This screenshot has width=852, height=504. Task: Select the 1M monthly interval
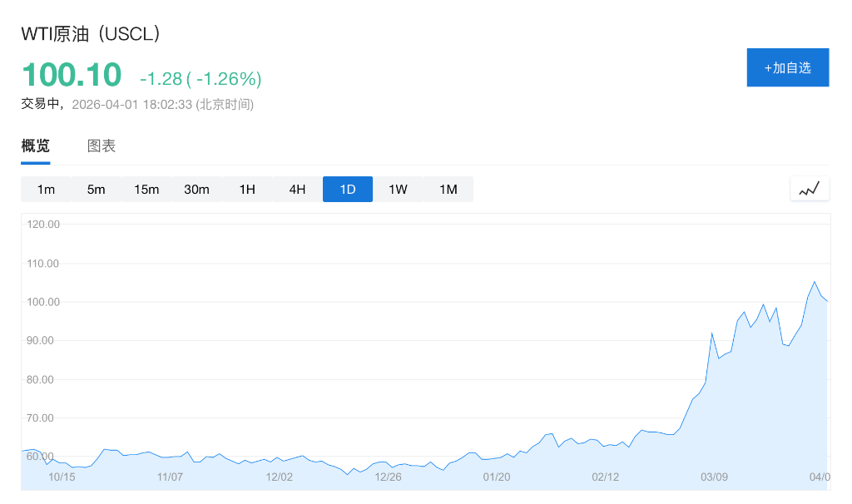[x=448, y=190]
